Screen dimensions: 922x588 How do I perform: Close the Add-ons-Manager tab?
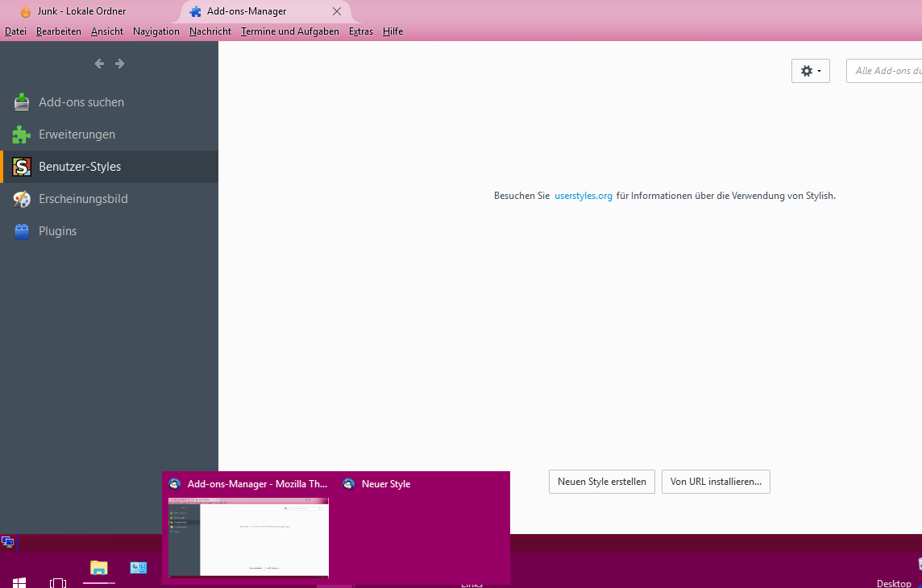point(337,11)
